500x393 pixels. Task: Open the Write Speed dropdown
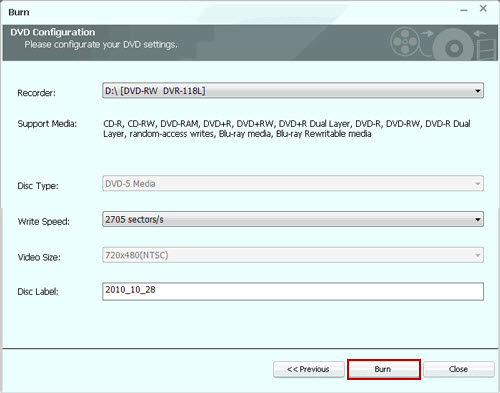point(293,219)
